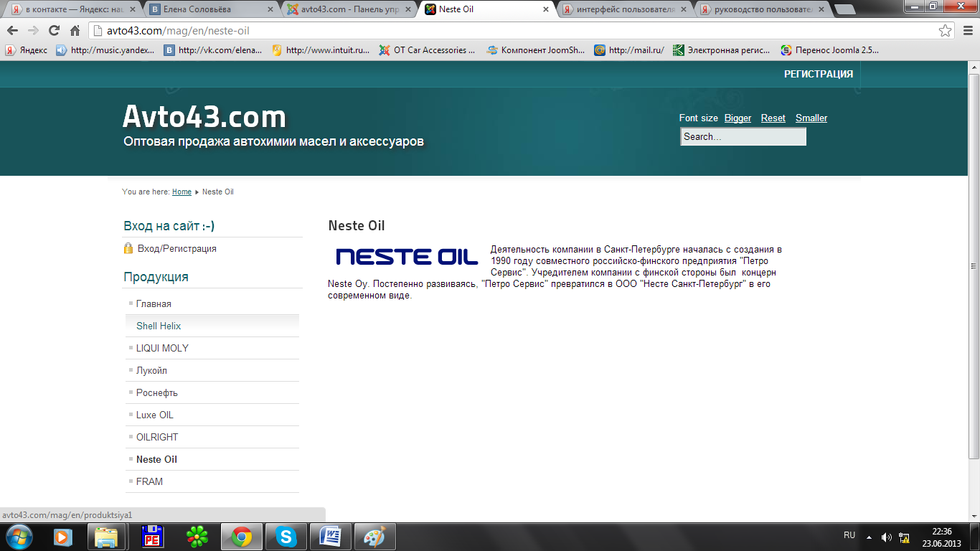Open the mail.ru bookmark
Image resolution: width=980 pixels, height=551 pixels.
[629, 50]
